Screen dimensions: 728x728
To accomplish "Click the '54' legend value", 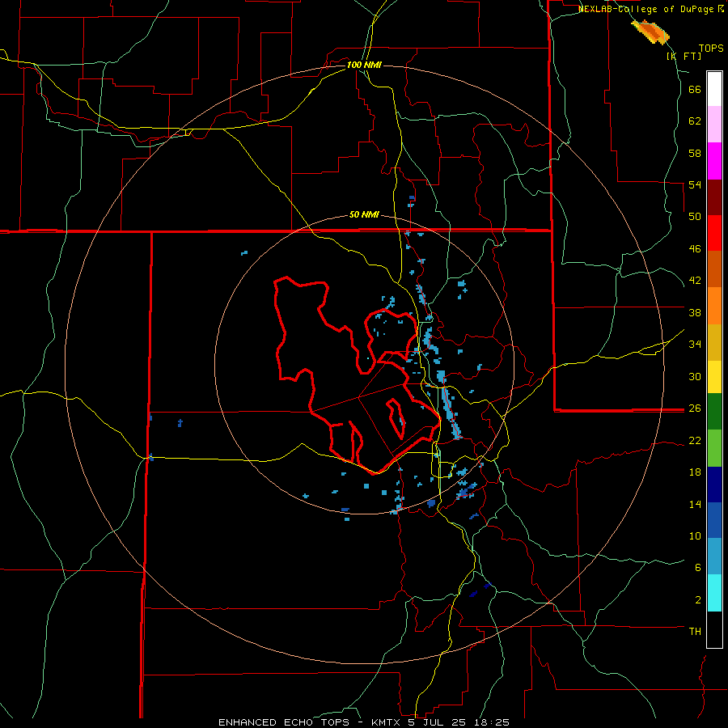I will (695, 184).
